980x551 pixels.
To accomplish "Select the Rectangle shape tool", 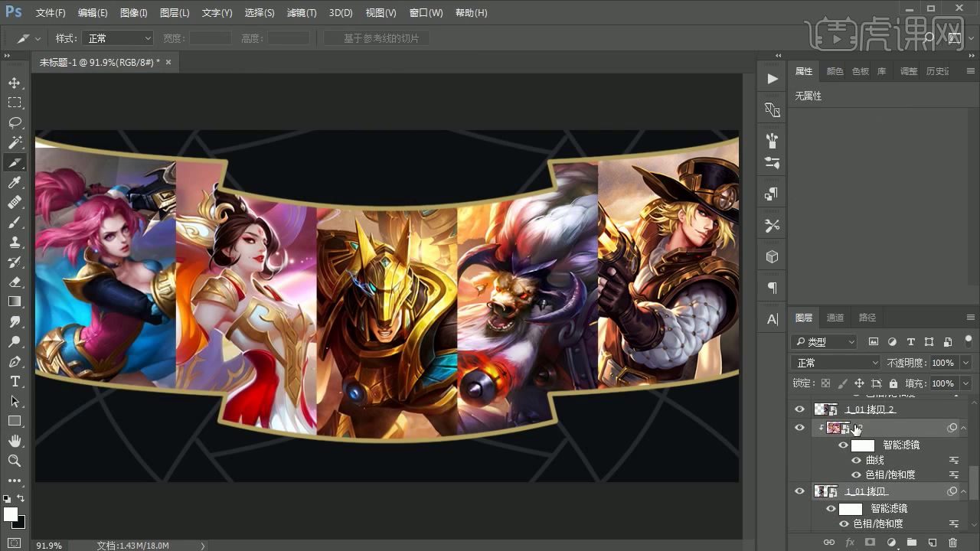I will 15,421.
